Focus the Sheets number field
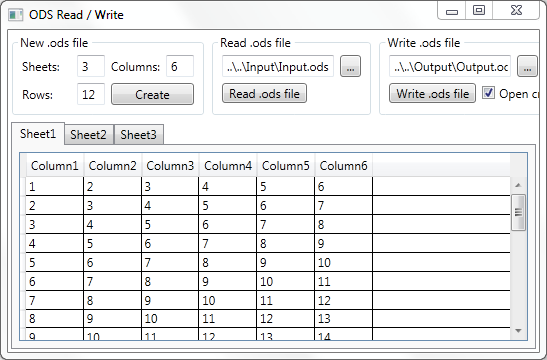This screenshot has height=360, width=547. tap(91, 66)
